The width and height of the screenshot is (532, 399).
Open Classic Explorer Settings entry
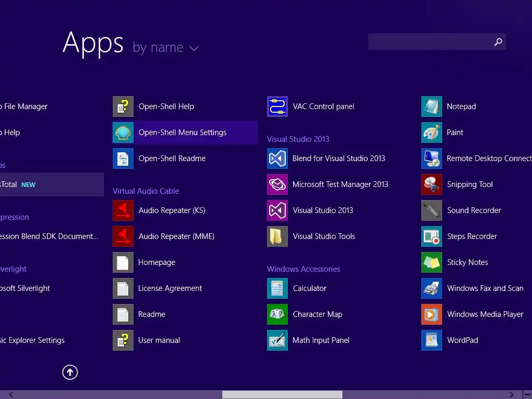click(x=32, y=340)
